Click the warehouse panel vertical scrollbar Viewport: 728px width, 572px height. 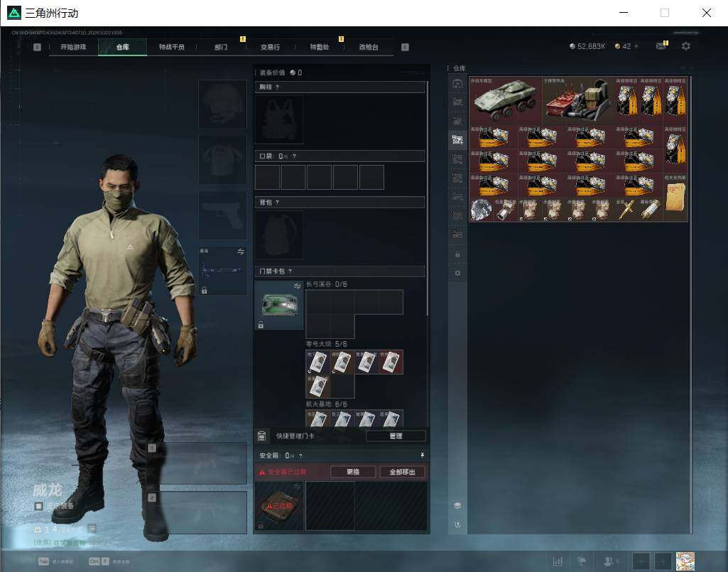click(691, 305)
